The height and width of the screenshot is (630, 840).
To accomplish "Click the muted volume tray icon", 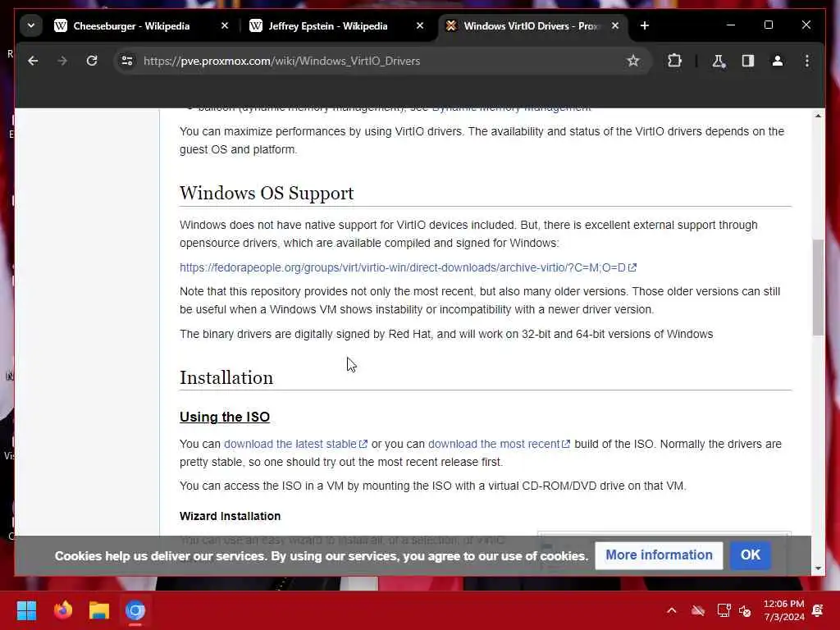I will [x=745, y=610].
